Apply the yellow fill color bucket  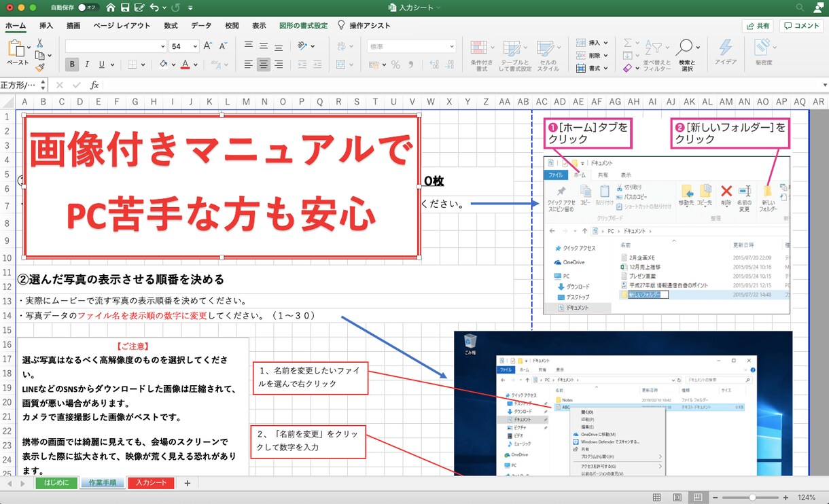click(163, 65)
